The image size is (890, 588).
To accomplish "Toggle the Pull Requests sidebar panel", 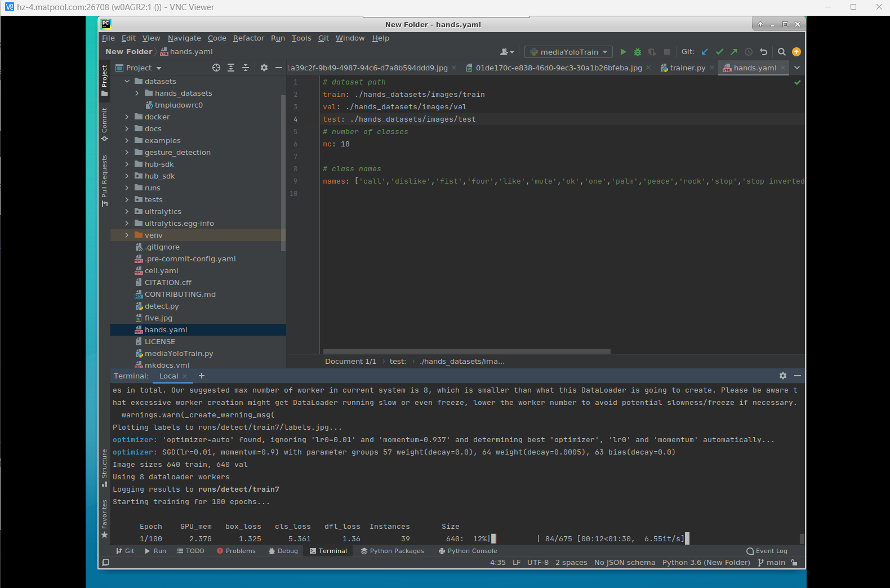I will [x=104, y=180].
